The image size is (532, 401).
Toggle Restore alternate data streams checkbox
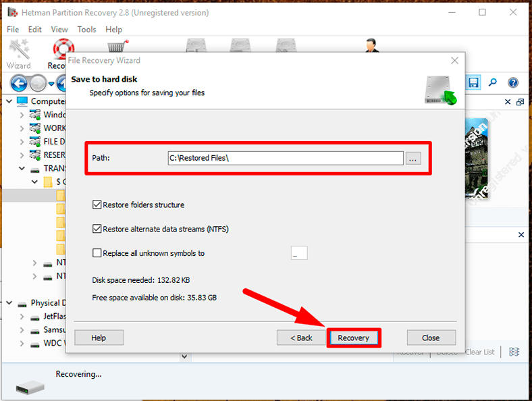(97, 229)
